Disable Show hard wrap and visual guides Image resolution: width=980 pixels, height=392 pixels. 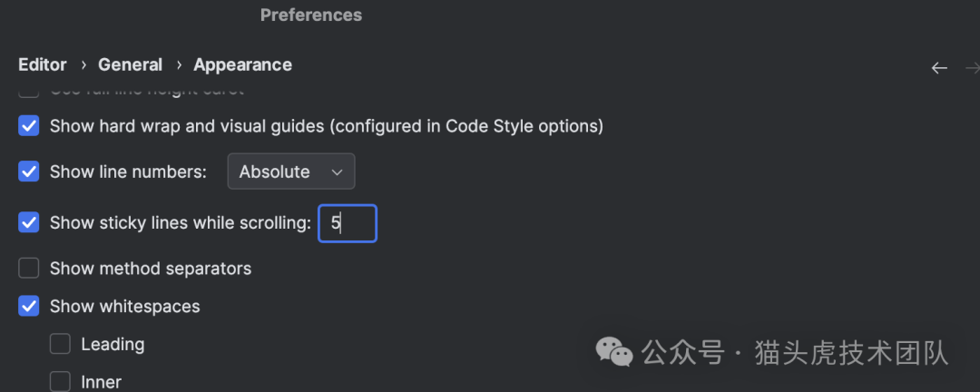click(x=29, y=126)
